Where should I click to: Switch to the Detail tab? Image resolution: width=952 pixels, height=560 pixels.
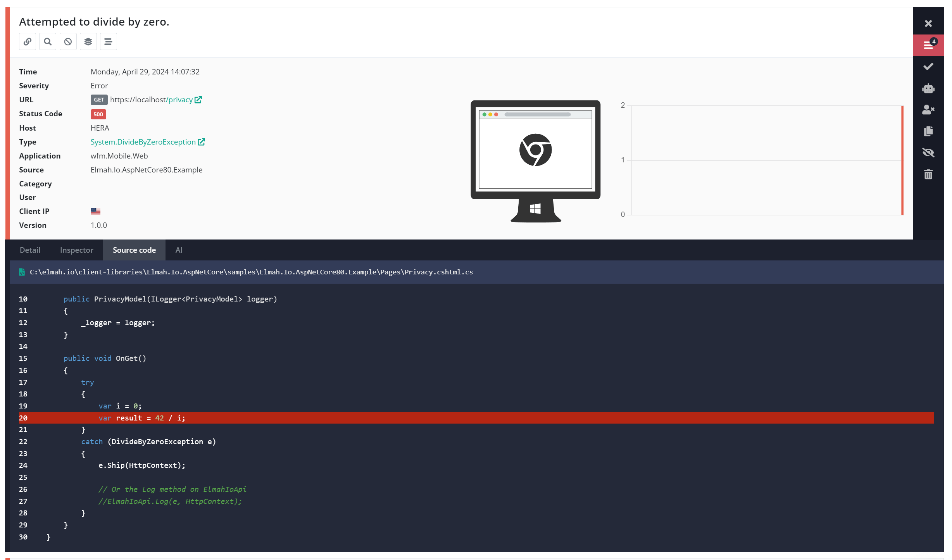tap(30, 250)
